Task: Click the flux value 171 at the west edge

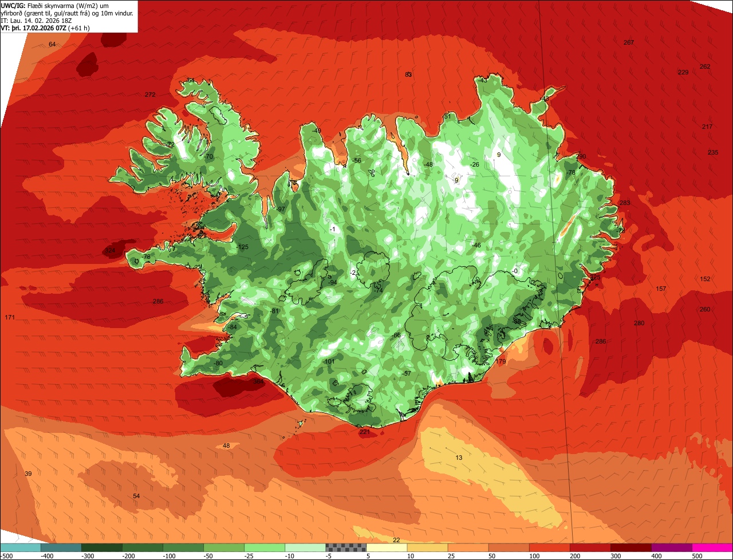Action: [x=10, y=317]
